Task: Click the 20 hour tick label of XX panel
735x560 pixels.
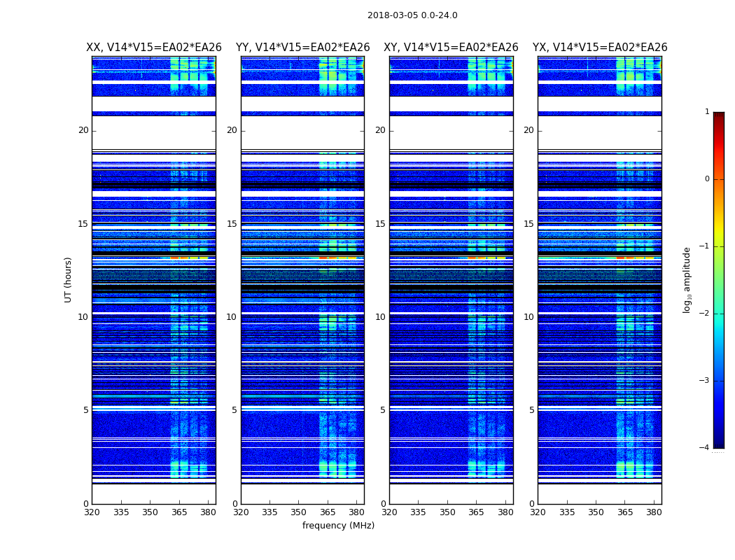Action: [x=83, y=130]
